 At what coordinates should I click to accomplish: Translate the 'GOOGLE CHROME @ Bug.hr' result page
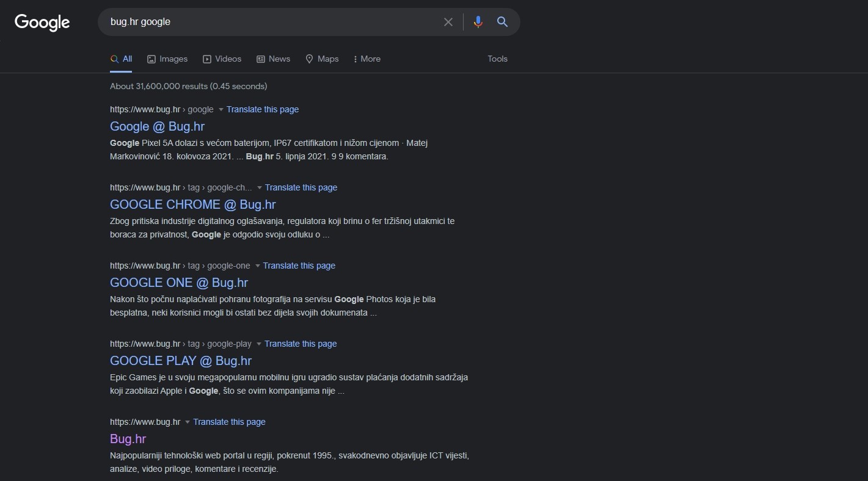click(301, 188)
